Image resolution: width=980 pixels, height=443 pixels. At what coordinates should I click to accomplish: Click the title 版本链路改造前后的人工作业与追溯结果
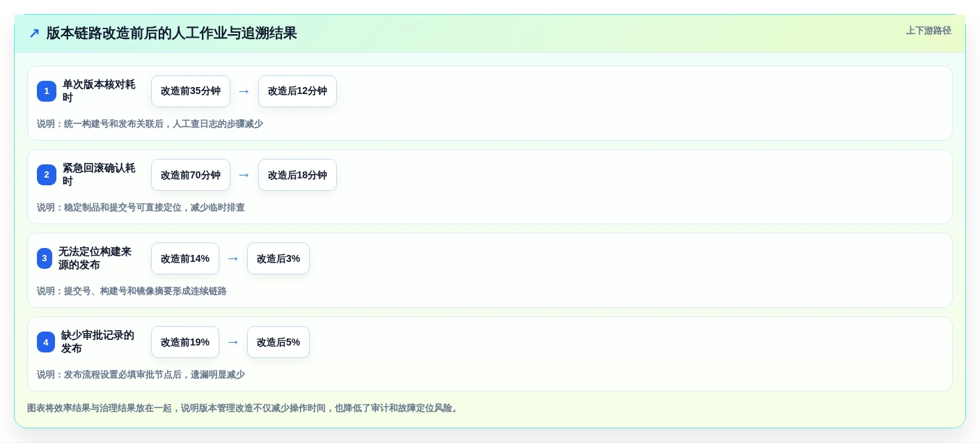coord(172,33)
